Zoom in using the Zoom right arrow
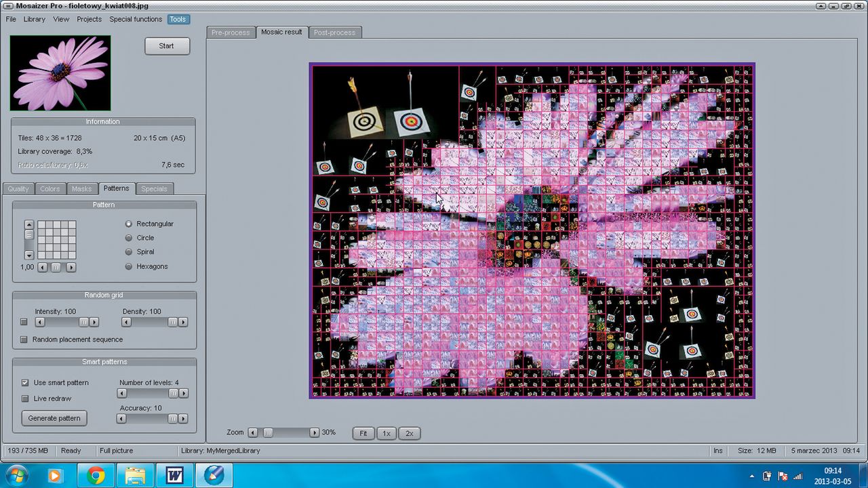Screen dimensions: 868x488 (314, 432)
